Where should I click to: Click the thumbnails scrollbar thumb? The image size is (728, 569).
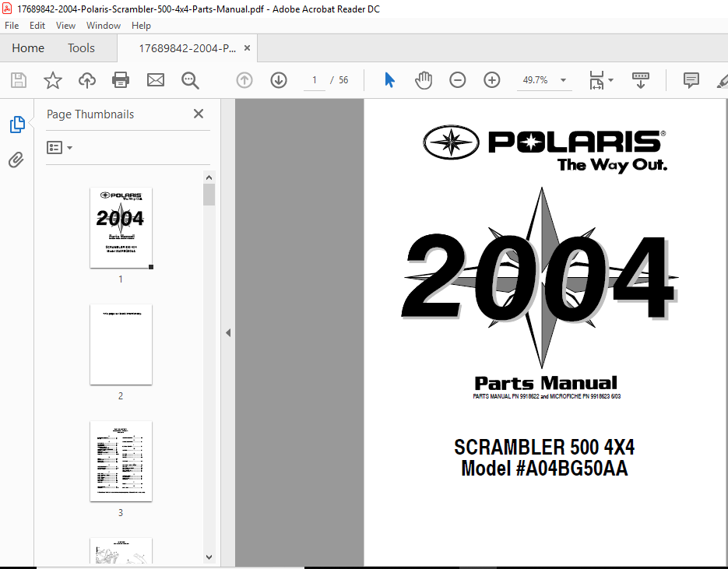209,195
